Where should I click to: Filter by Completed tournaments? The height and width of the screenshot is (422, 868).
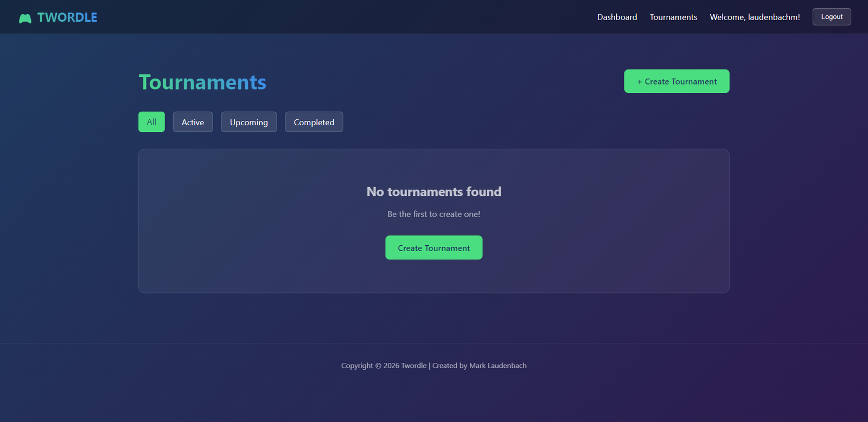314,122
